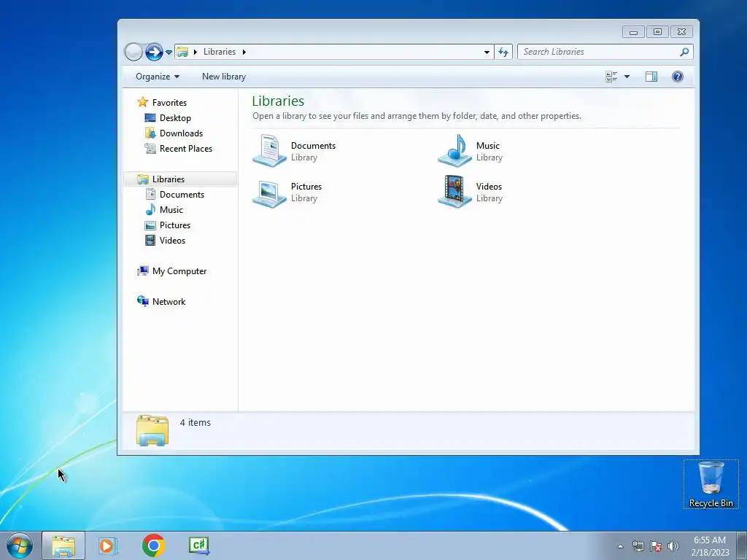Expand the view options dropdown arrow
Image resolution: width=747 pixels, height=560 pixels.
627,77
